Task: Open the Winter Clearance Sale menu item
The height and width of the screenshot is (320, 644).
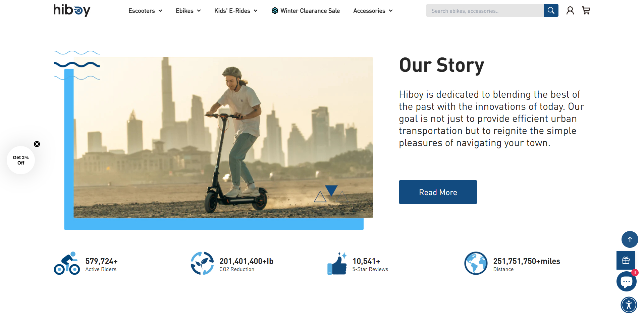Action: pos(306,11)
